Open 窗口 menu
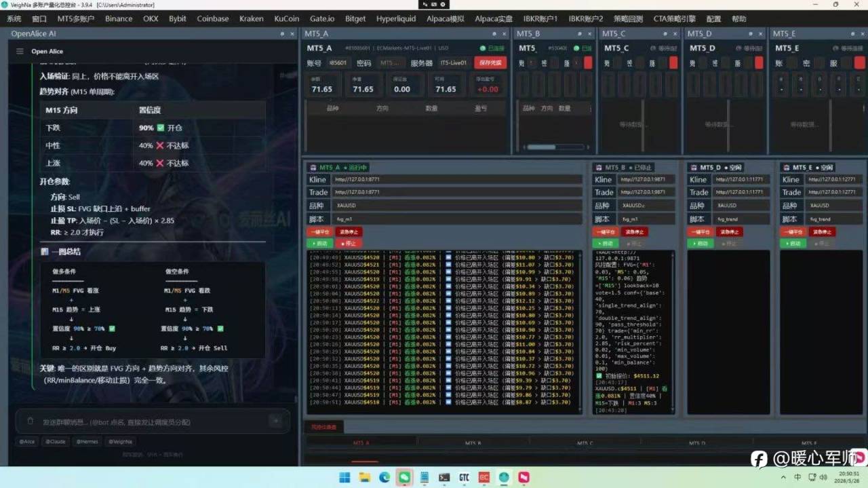Viewport: 868px width, 488px height. click(39, 19)
